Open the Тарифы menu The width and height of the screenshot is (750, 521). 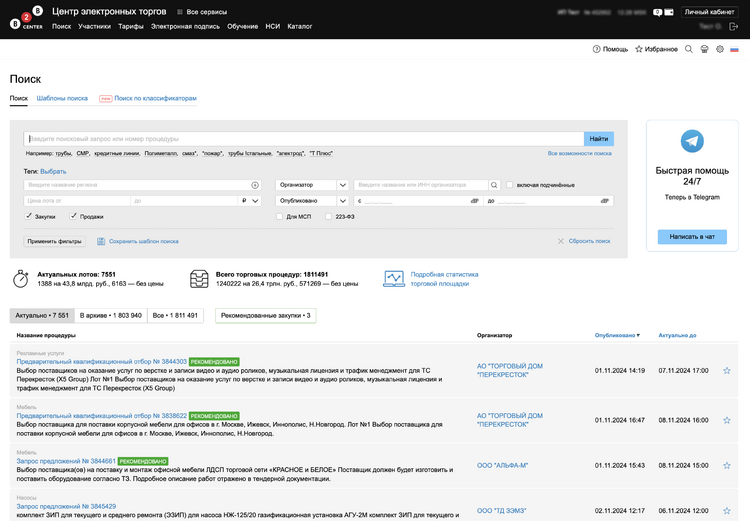pos(131,26)
